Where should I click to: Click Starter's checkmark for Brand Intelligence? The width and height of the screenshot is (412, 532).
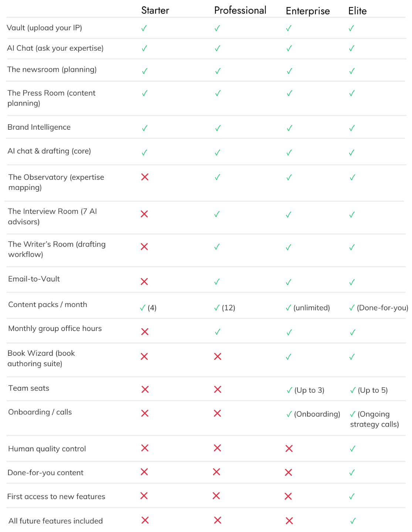145,128
